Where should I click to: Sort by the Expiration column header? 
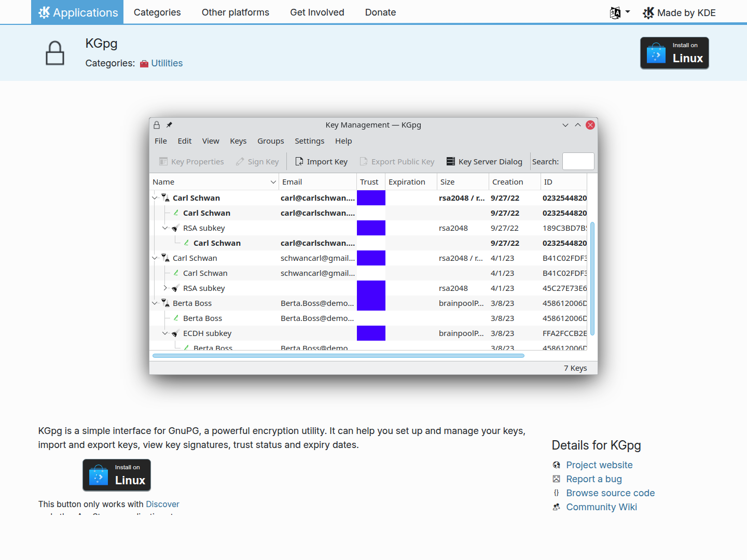click(x=411, y=182)
